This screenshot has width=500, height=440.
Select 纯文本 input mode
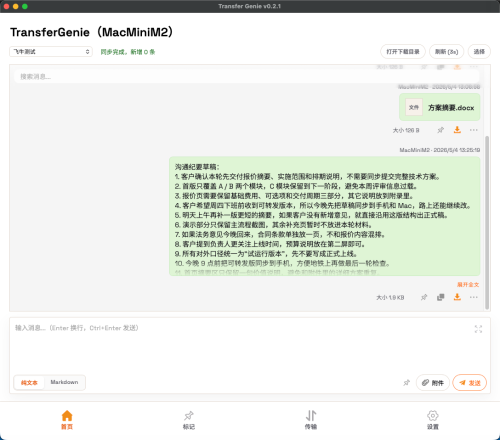point(29,382)
